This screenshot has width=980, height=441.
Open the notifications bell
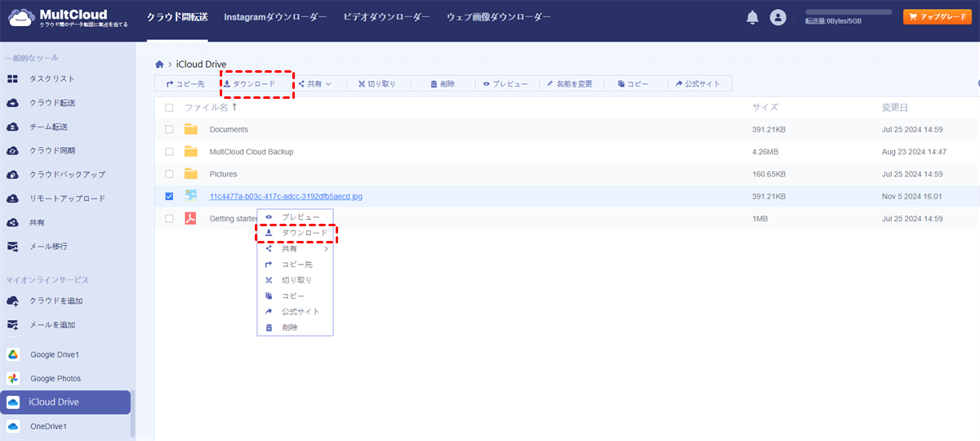(753, 17)
